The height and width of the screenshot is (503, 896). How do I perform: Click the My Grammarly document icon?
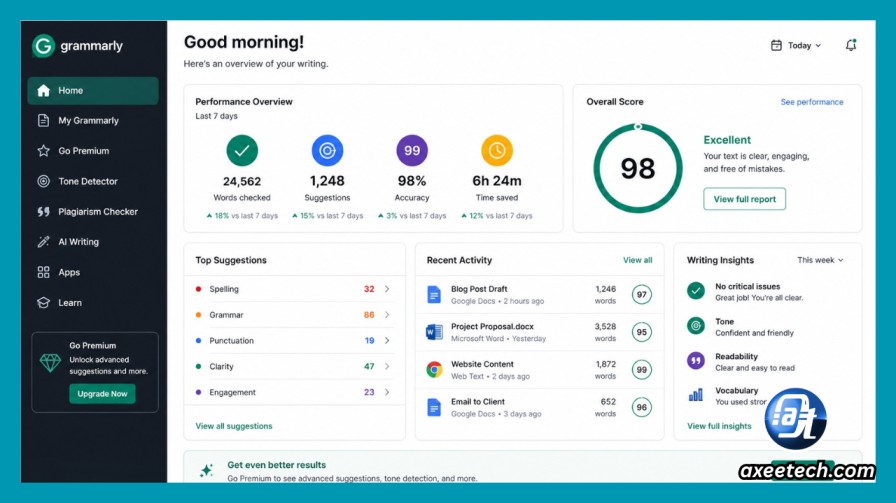click(43, 121)
